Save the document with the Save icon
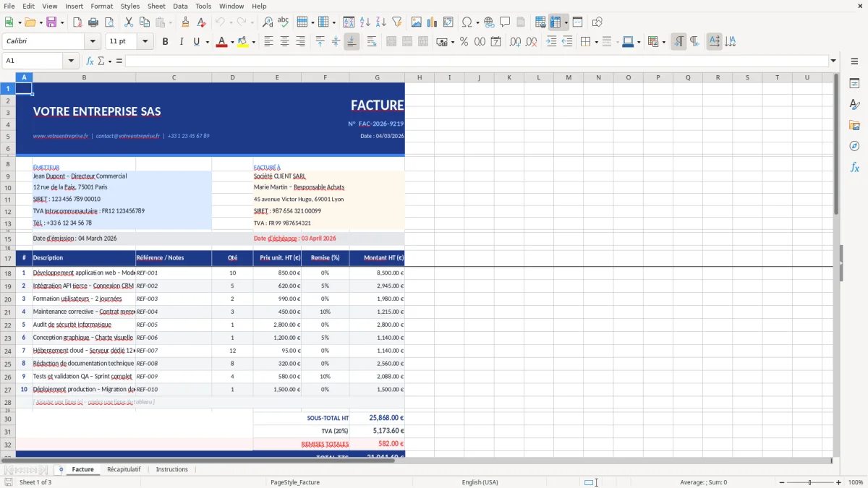Screen dimensions: 868x488 point(51,22)
